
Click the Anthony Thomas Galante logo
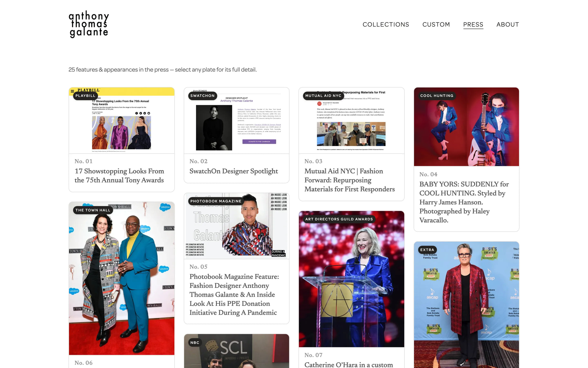click(89, 24)
